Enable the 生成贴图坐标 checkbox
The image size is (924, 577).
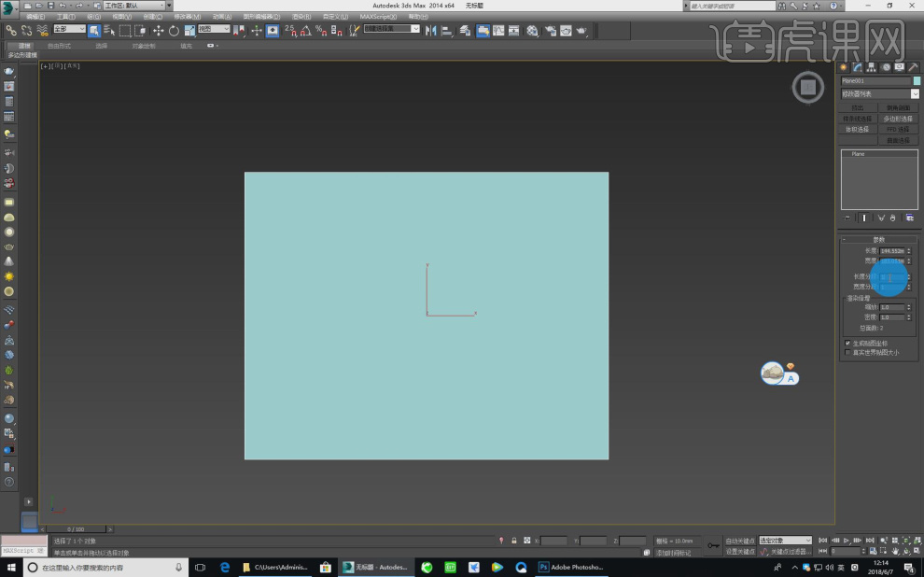(x=847, y=343)
